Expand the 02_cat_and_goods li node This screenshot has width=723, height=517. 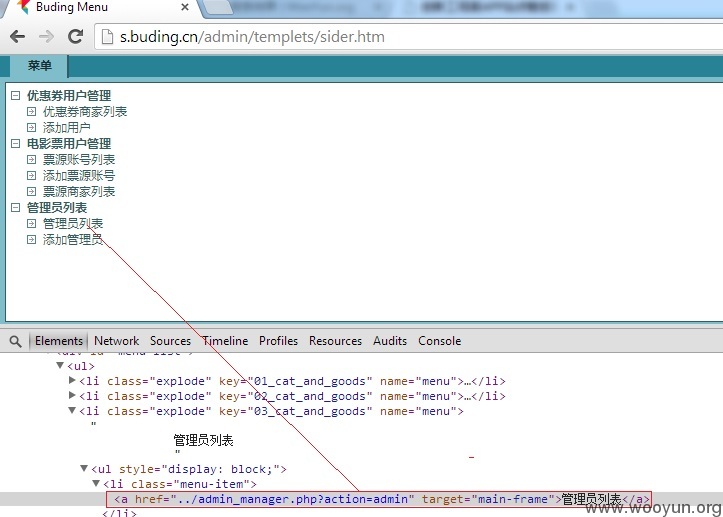[72, 395]
